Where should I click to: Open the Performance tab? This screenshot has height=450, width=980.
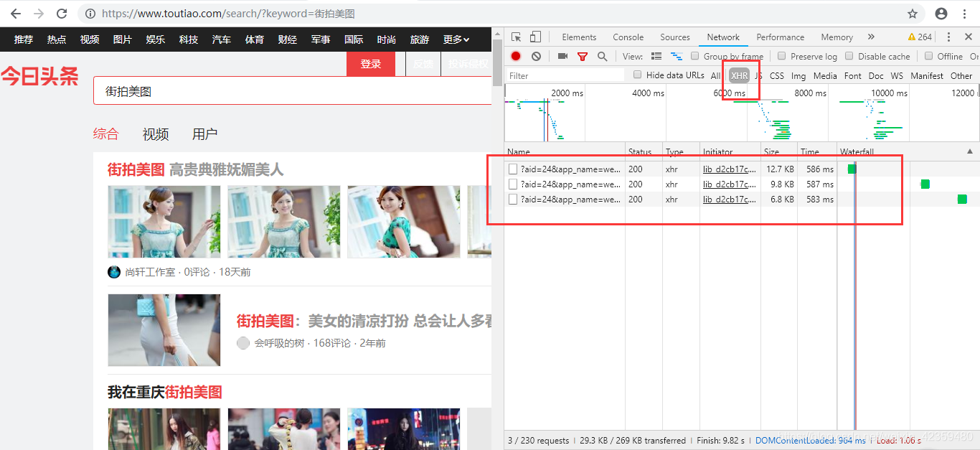781,37
